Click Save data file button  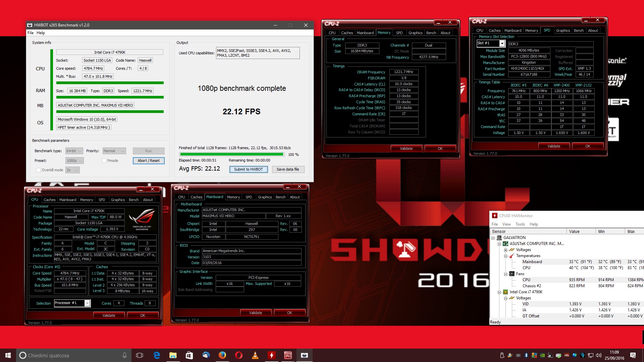tap(288, 169)
